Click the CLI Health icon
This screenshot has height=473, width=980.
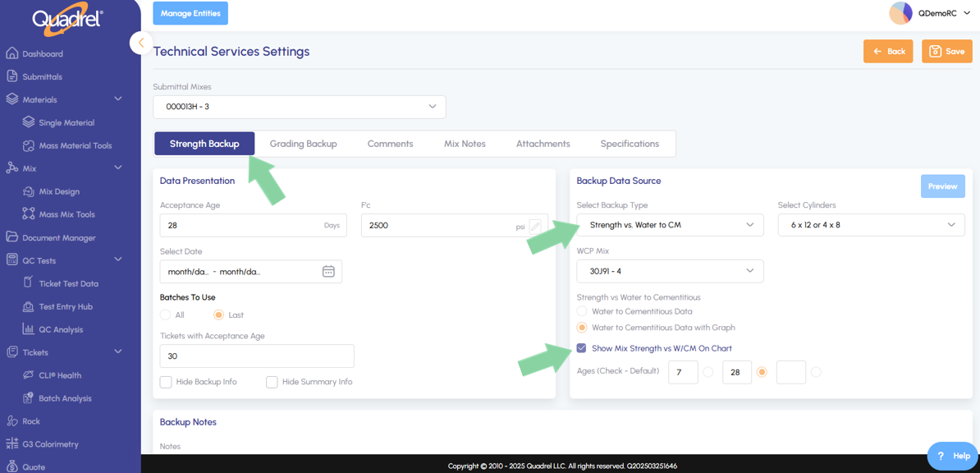28,375
